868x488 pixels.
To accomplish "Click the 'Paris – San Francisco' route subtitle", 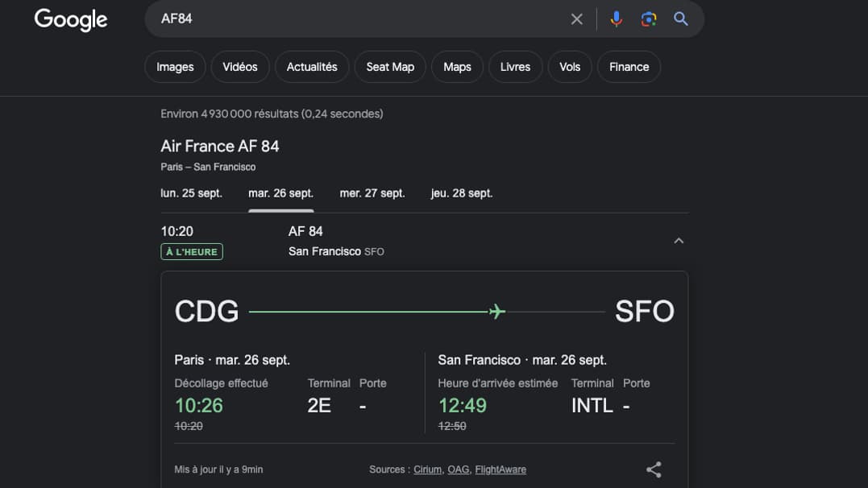I will pyautogui.click(x=208, y=167).
